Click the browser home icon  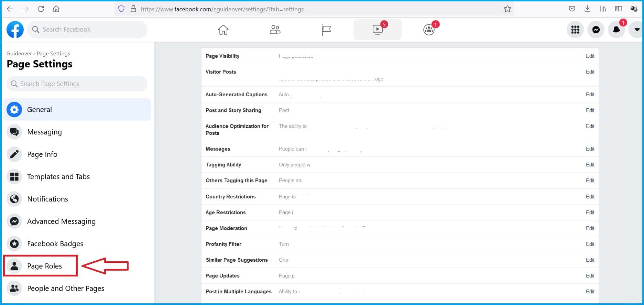tap(56, 9)
